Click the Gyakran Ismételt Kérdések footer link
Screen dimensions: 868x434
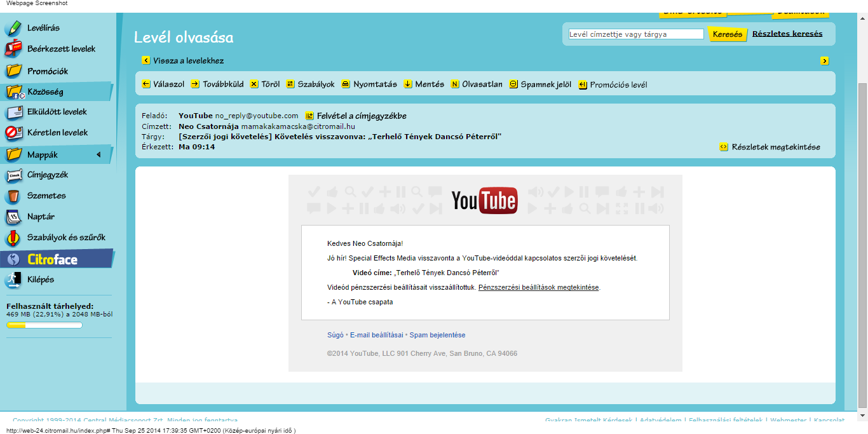pyautogui.click(x=588, y=420)
